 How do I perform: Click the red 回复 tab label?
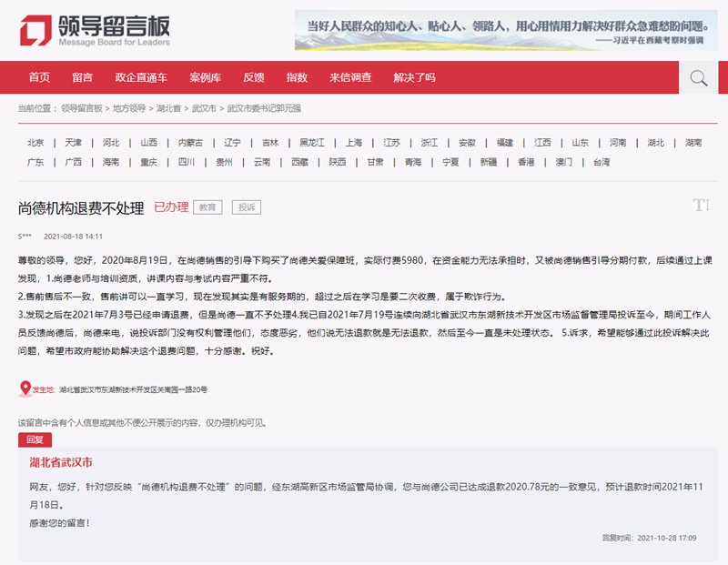[35, 439]
